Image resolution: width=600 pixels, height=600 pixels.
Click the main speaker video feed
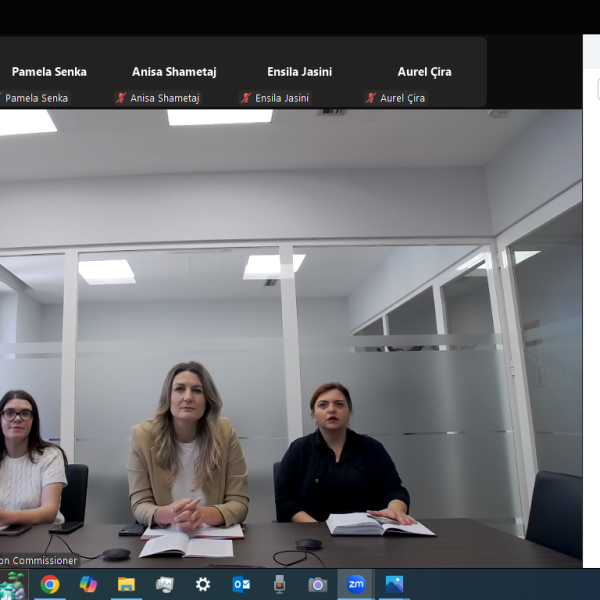(290, 340)
